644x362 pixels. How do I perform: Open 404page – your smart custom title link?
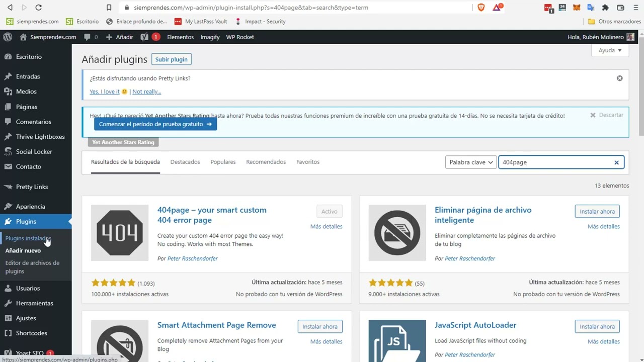pyautogui.click(x=212, y=215)
